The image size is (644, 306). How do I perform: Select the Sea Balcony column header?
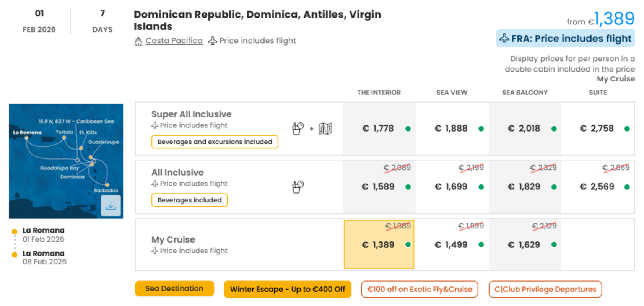(x=525, y=93)
